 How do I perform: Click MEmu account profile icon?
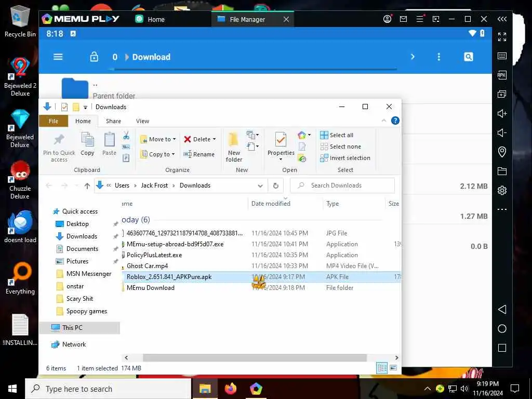387,19
